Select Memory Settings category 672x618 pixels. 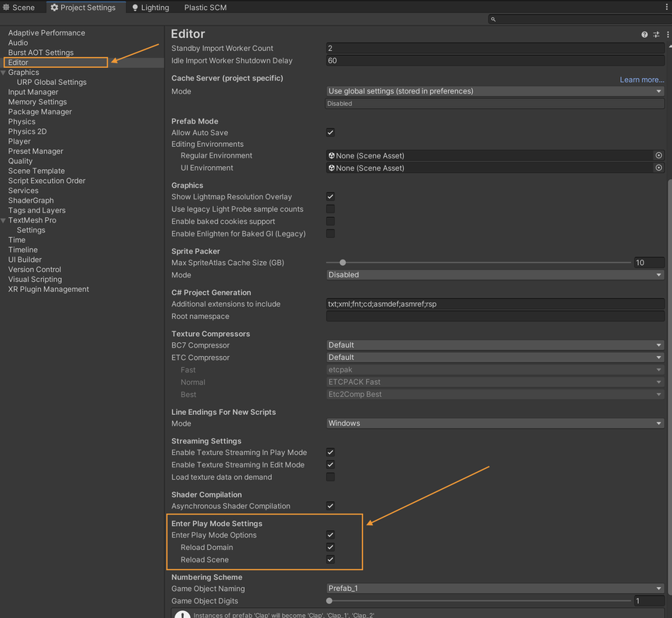(x=37, y=102)
